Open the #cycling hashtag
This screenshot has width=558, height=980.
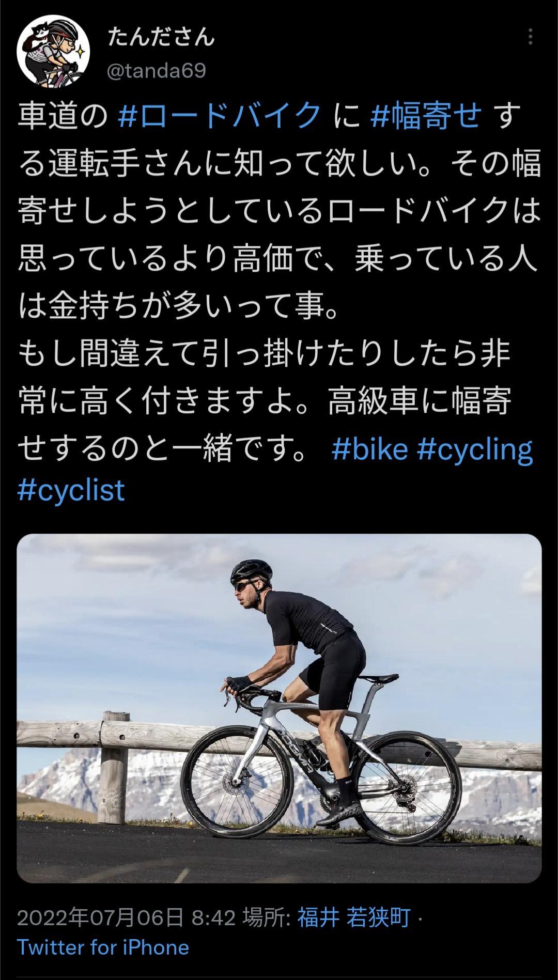[475, 450]
